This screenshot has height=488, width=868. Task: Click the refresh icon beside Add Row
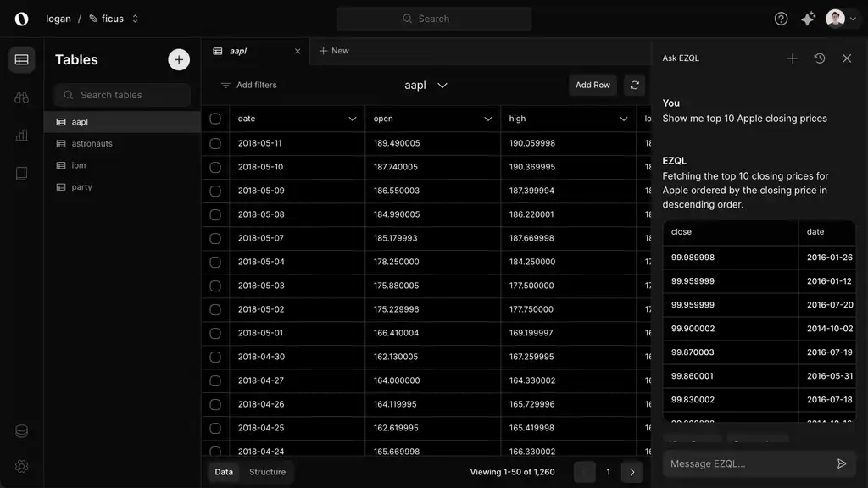pyautogui.click(x=634, y=85)
